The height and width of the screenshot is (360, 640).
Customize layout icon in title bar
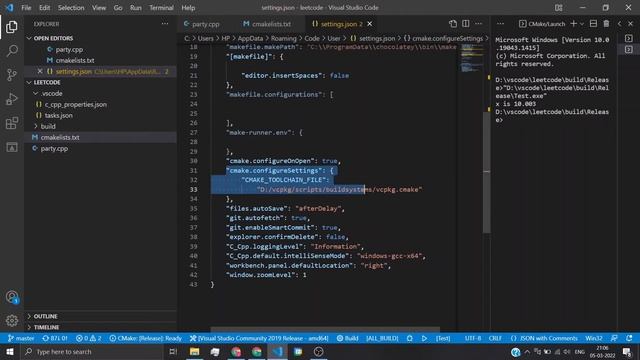pos(558,8)
